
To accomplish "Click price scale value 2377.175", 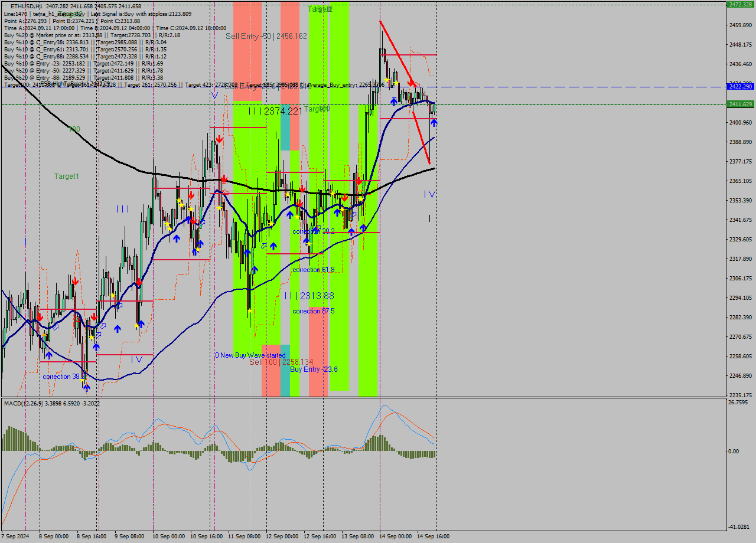I will tap(740, 162).
